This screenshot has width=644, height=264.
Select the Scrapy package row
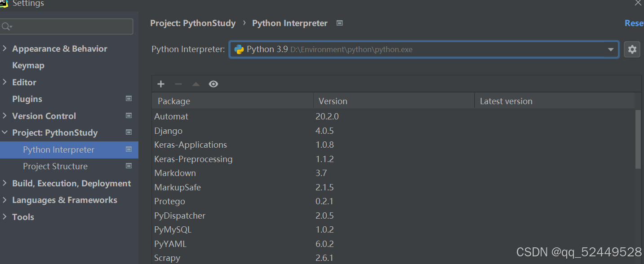[393, 258]
